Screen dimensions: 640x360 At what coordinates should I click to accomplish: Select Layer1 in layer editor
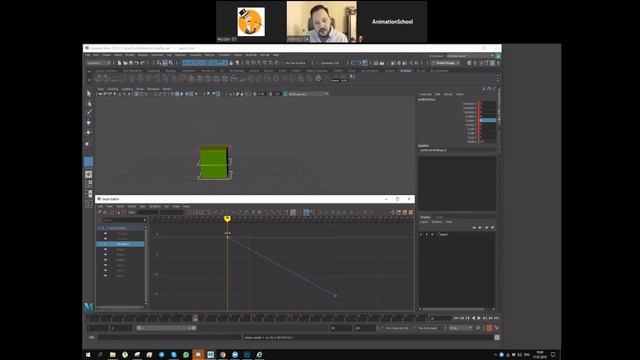(x=444, y=234)
